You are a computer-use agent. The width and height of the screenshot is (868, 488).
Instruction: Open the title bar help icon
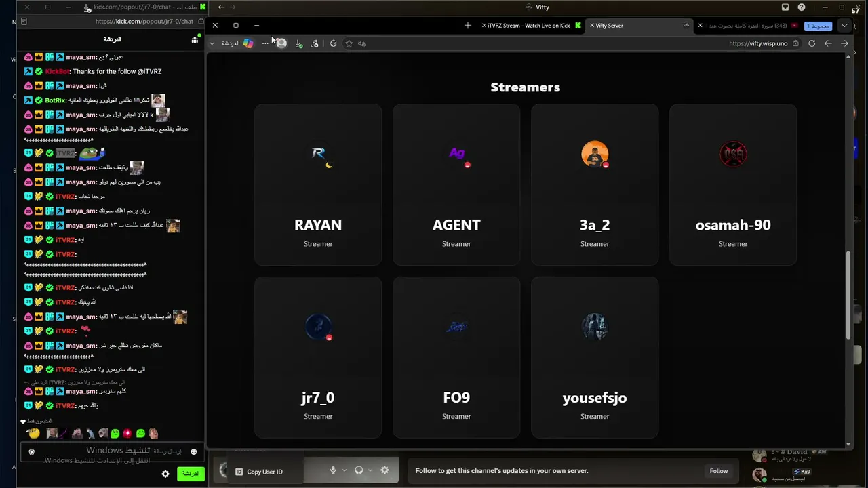(802, 7)
